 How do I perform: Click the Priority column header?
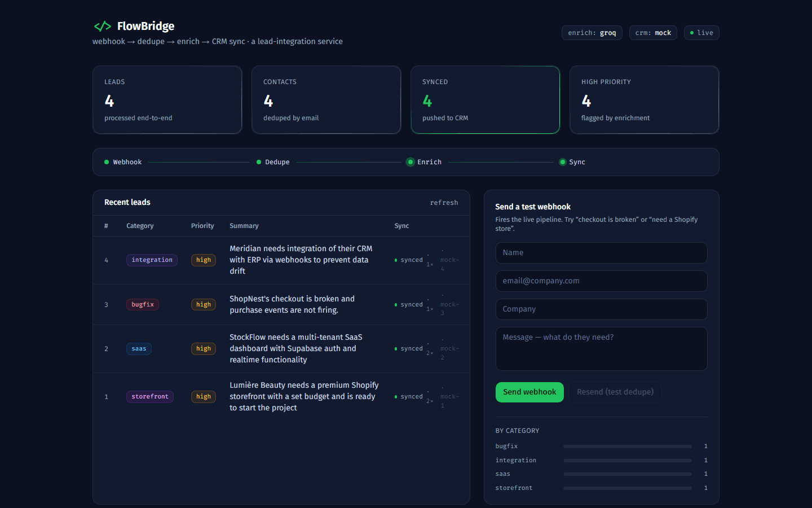pyautogui.click(x=202, y=226)
